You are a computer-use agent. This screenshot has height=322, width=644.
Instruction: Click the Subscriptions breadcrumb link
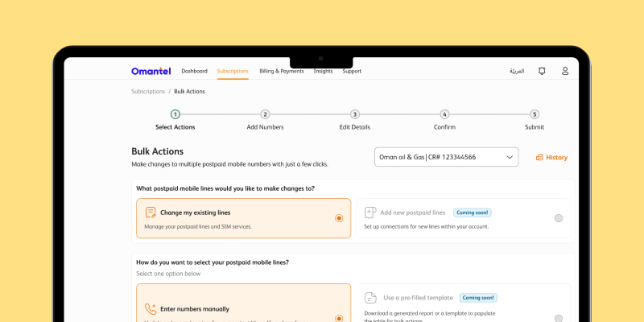[148, 92]
